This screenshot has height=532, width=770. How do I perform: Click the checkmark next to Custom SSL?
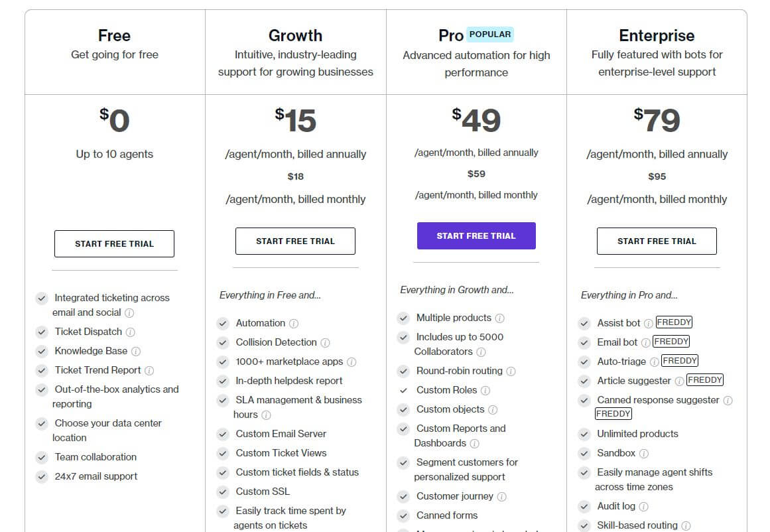coord(223,492)
